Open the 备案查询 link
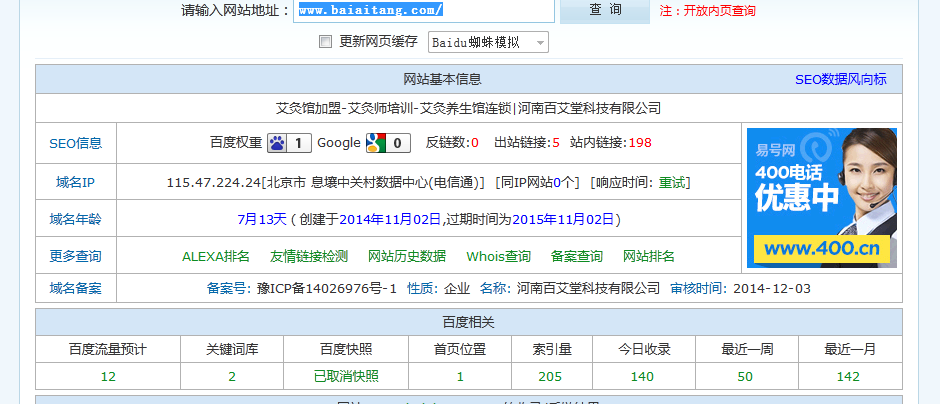This screenshot has width=940, height=404. click(577, 256)
